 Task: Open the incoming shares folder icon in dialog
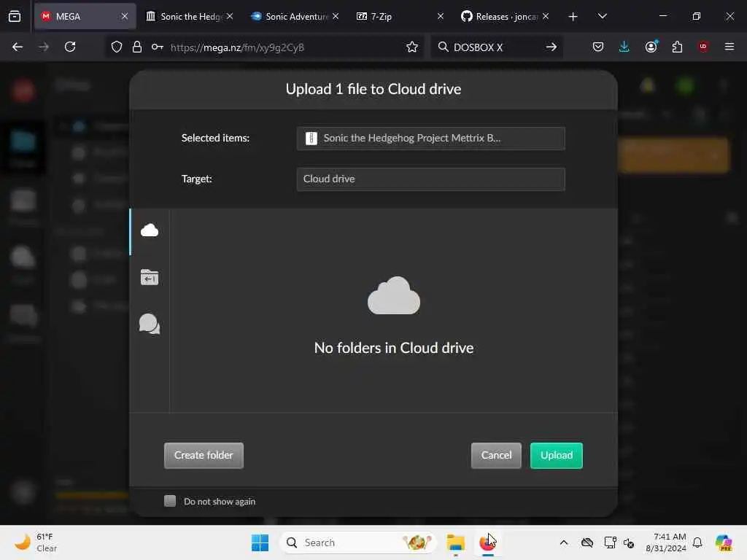pos(149,277)
